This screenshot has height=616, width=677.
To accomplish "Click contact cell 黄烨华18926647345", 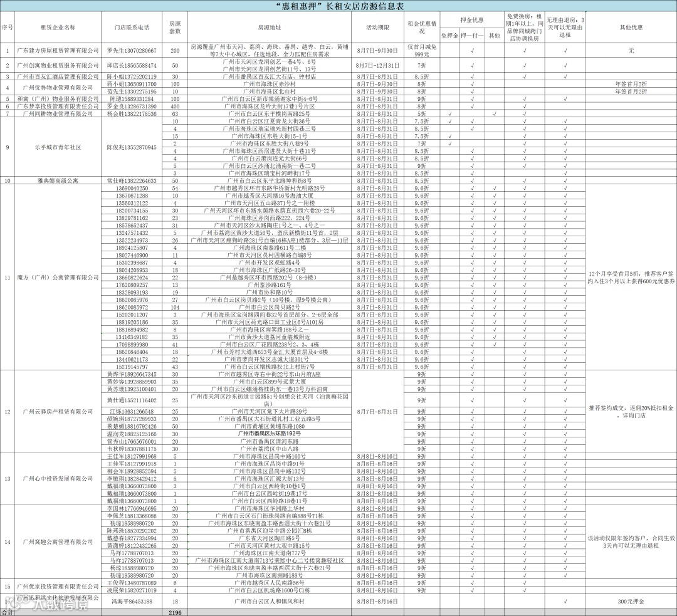I will click(x=132, y=374).
